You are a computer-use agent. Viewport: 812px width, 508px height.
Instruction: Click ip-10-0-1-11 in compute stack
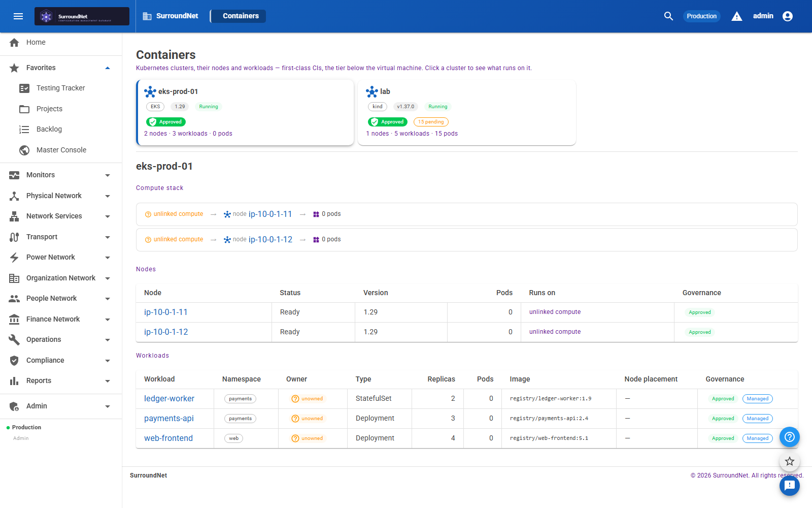tap(270, 214)
